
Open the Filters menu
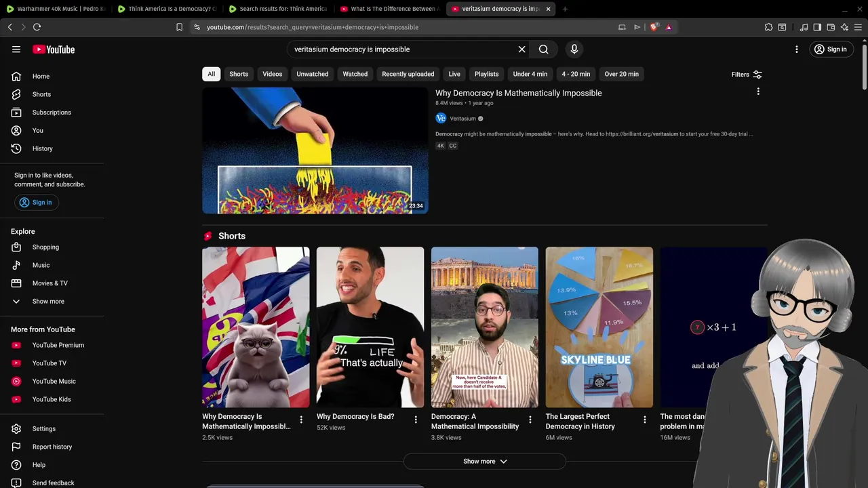[x=747, y=75]
